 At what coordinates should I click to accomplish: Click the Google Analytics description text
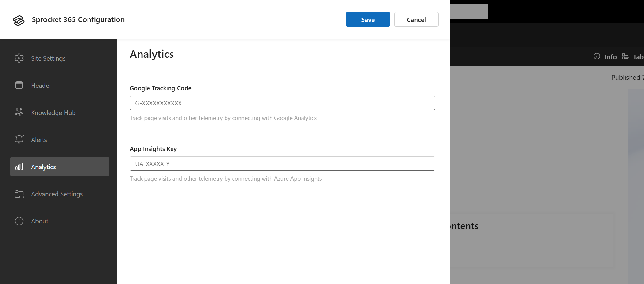pyautogui.click(x=223, y=118)
